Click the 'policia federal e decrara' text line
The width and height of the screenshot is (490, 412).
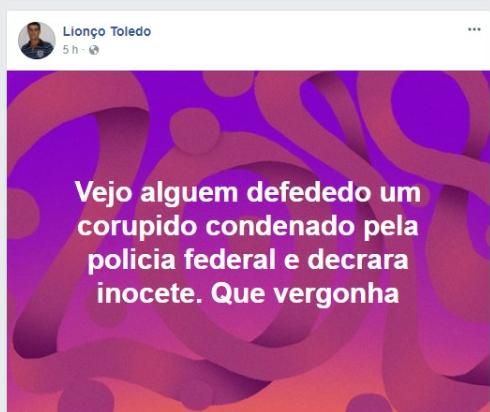point(248,260)
